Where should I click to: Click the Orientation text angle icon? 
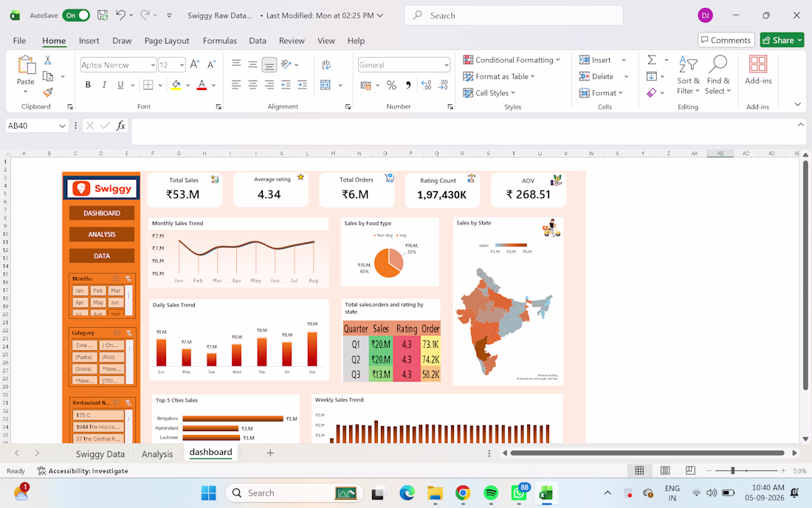(x=286, y=65)
